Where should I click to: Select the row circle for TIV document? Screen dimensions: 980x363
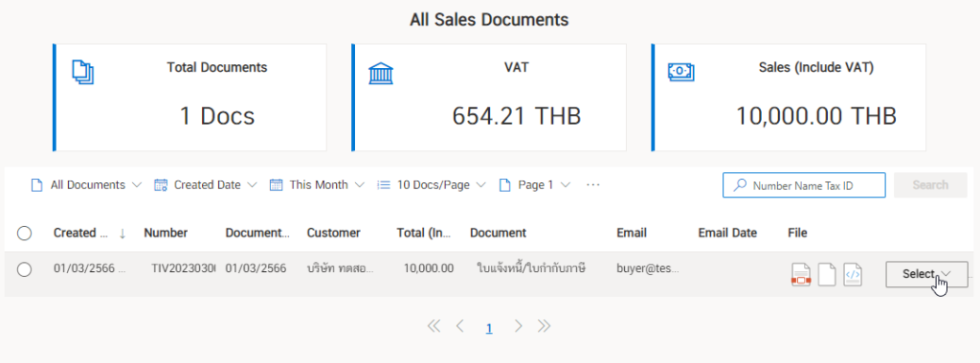[24, 270]
